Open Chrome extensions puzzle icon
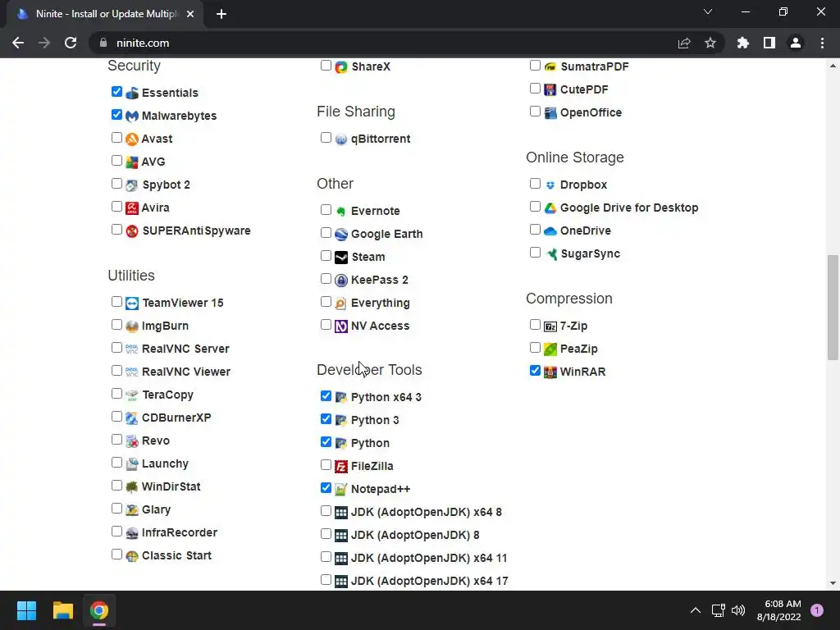 coord(742,43)
